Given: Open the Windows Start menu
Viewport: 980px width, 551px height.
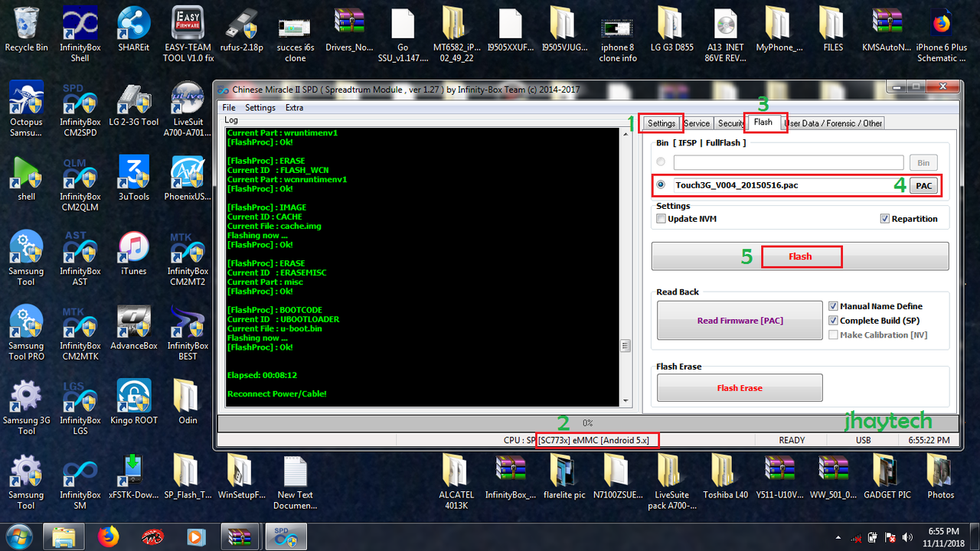Looking at the screenshot, I should click(18, 536).
